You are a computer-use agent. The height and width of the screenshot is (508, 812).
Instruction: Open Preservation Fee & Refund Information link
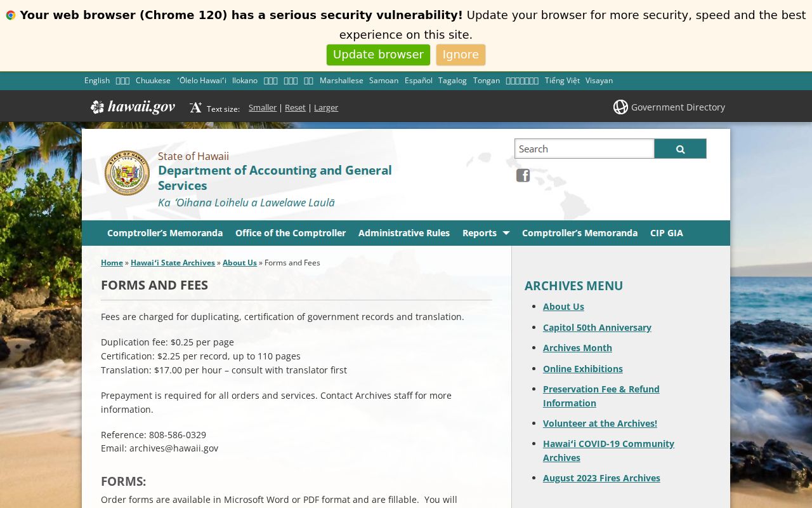(x=601, y=396)
